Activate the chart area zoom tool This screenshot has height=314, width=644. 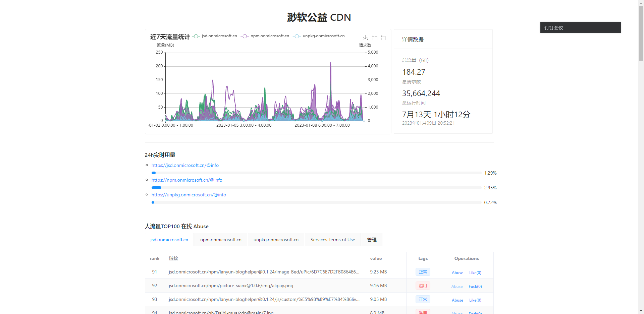click(375, 38)
